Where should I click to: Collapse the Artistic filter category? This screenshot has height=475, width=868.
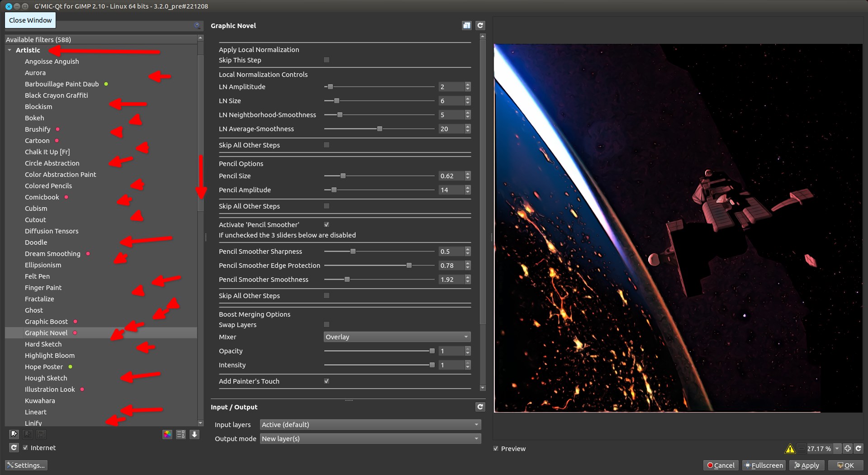(x=9, y=50)
